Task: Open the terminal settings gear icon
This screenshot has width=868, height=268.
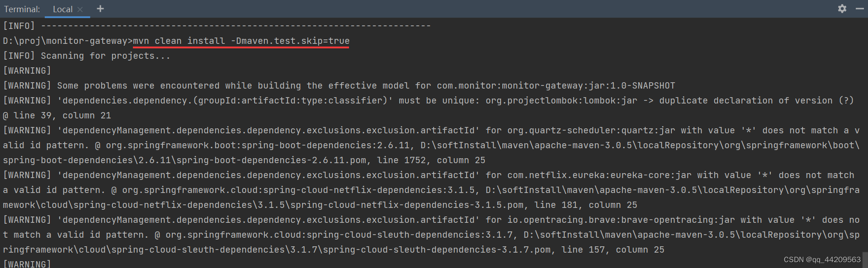Action: coord(842,9)
